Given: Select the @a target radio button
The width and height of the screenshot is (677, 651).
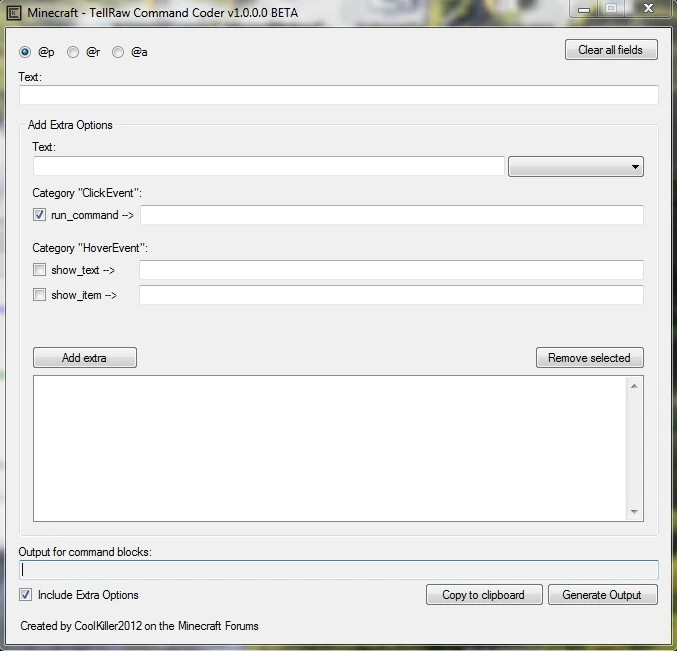Looking at the screenshot, I should coord(118,52).
